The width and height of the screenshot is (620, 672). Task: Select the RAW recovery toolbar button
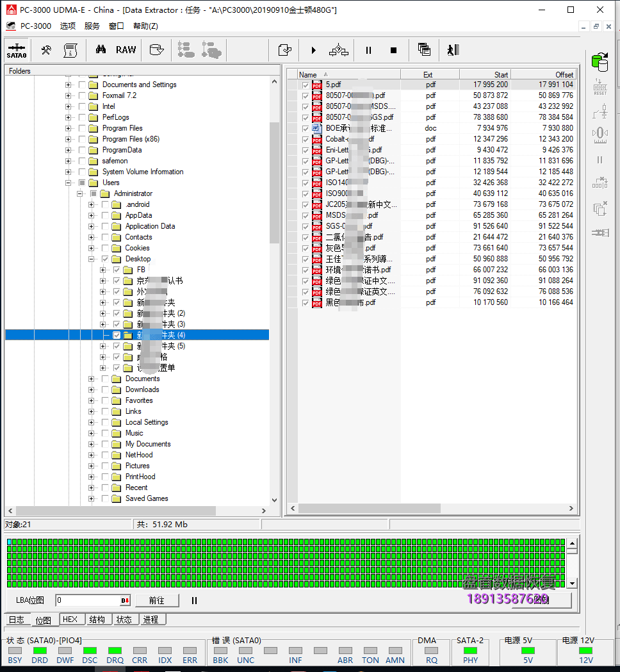[126, 50]
